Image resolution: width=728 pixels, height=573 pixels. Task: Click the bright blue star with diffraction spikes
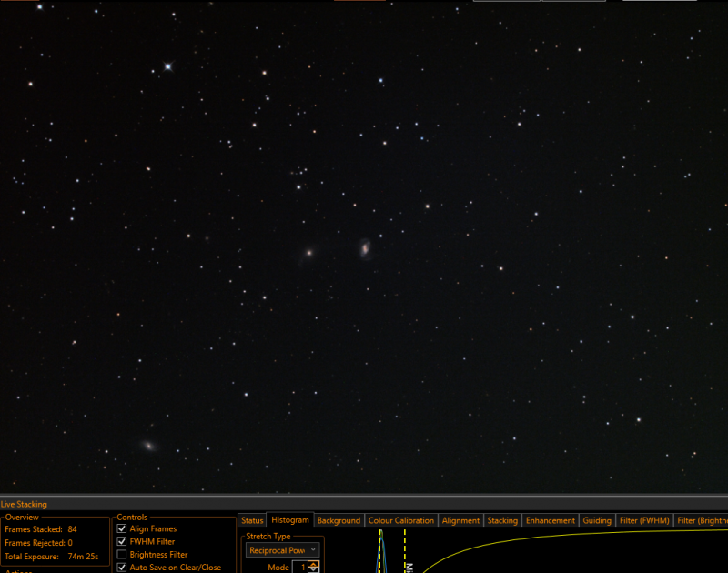click(x=168, y=66)
